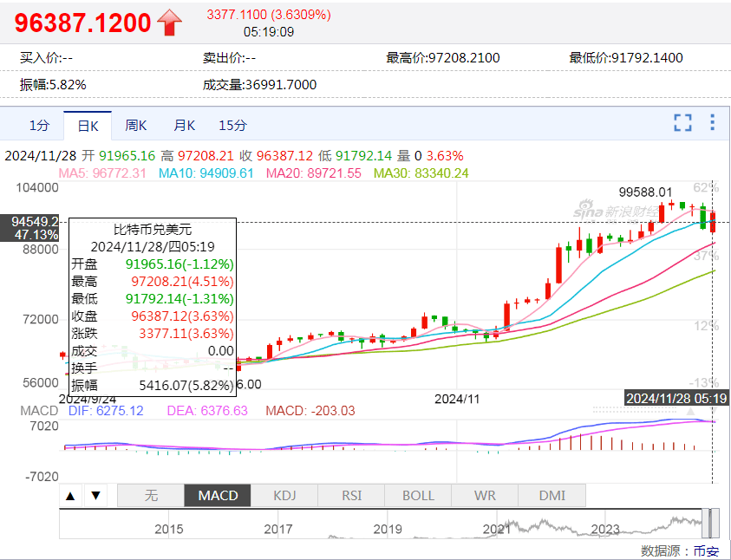Enable the KDJ indicator

(x=284, y=496)
